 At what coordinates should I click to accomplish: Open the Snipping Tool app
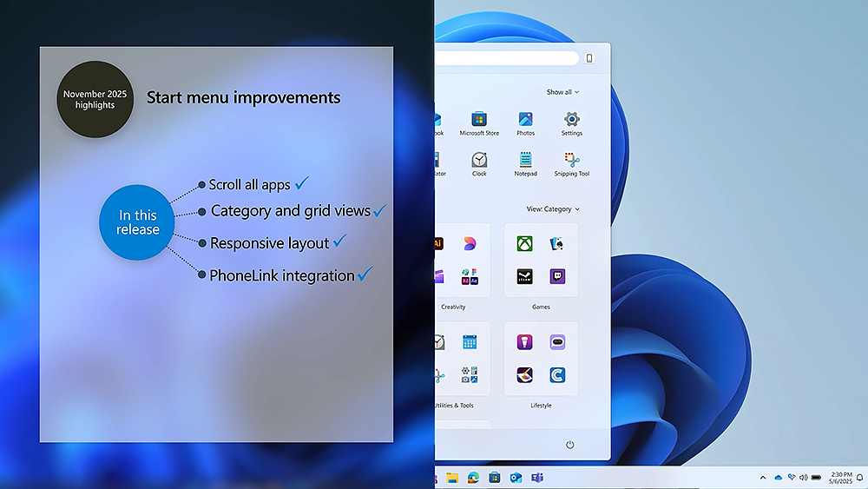(571, 161)
